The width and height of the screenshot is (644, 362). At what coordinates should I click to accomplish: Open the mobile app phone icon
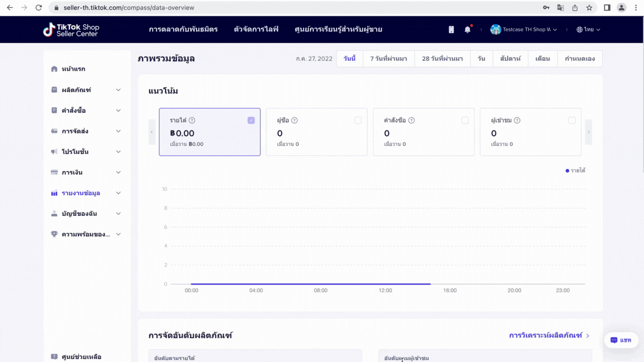pos(451,29)
